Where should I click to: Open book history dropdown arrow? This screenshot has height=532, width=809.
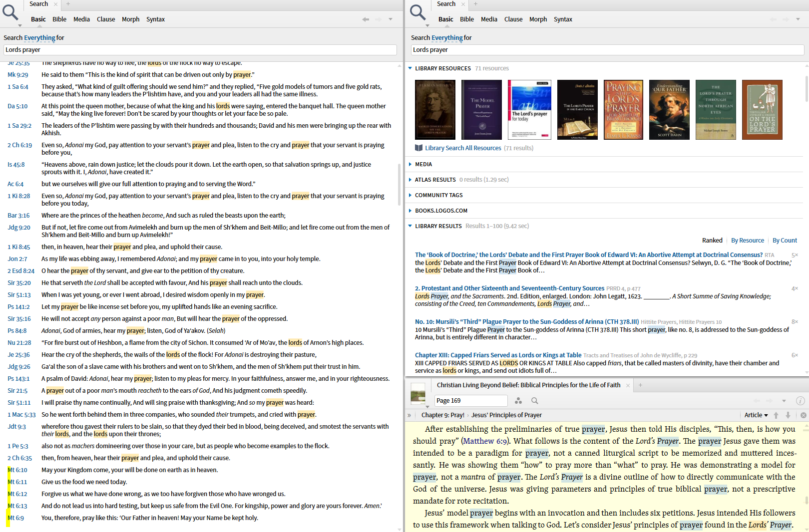784,401
